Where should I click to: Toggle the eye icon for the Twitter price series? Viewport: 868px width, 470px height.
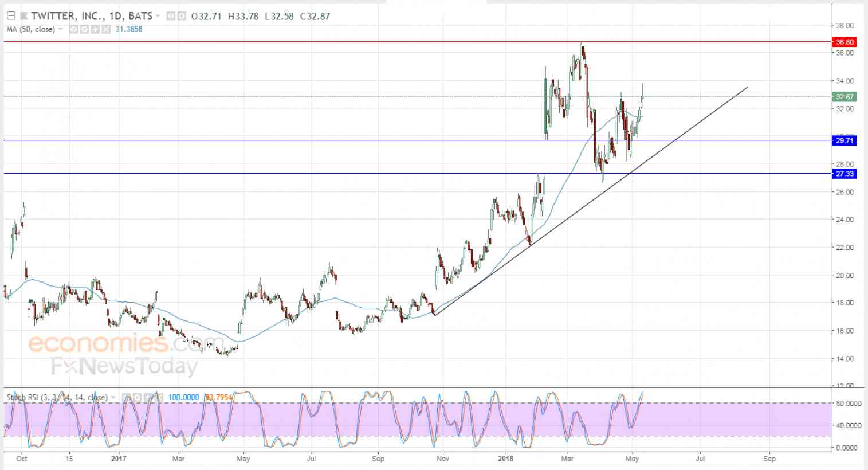pos(171,16)
